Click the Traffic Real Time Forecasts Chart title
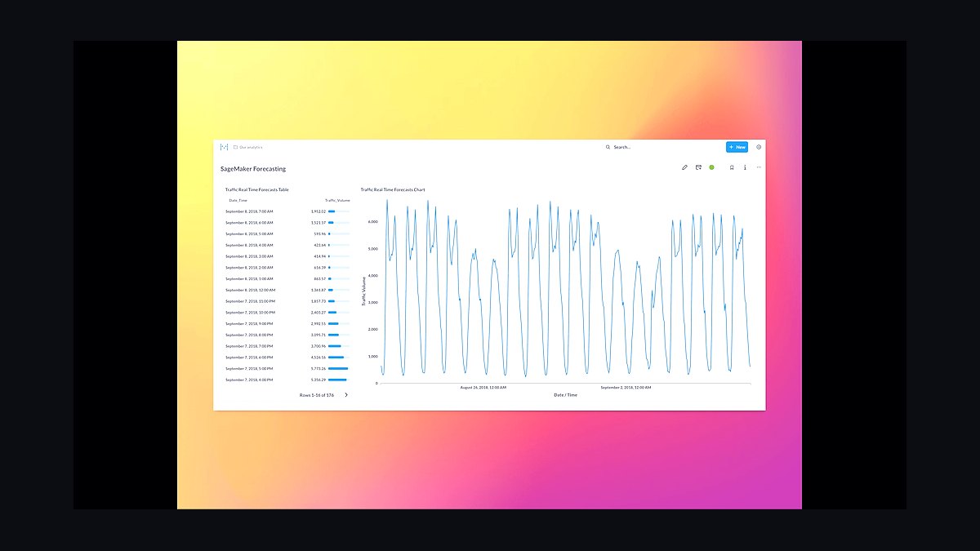980x551 pixels. (x=393, y=189)
